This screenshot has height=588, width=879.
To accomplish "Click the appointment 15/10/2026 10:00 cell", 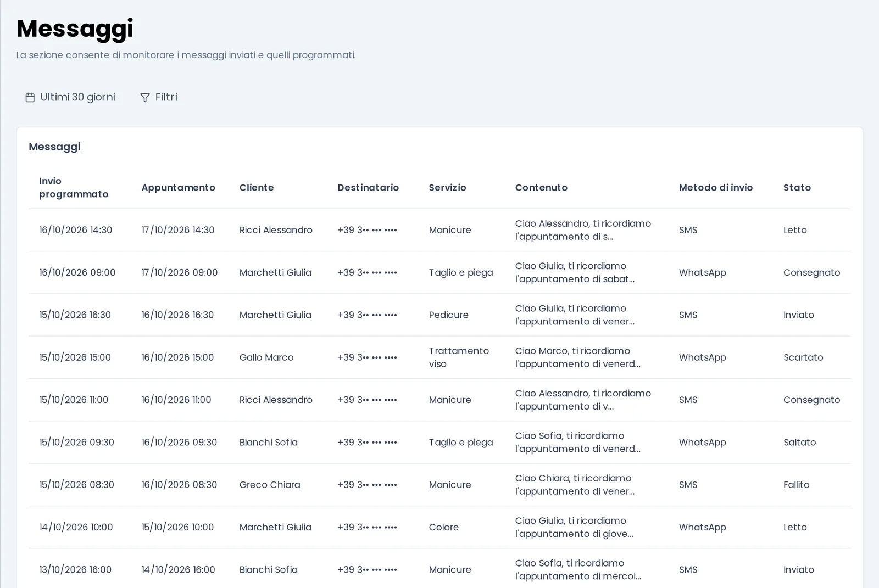I will pos(177,527).
